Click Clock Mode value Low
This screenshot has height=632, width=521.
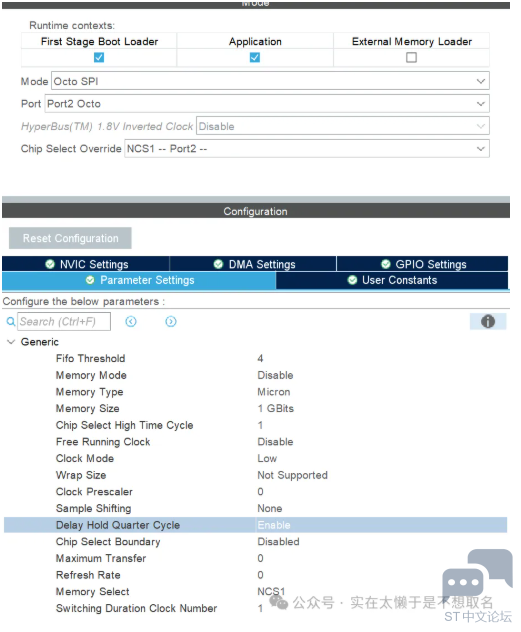(x=267, y=458)
